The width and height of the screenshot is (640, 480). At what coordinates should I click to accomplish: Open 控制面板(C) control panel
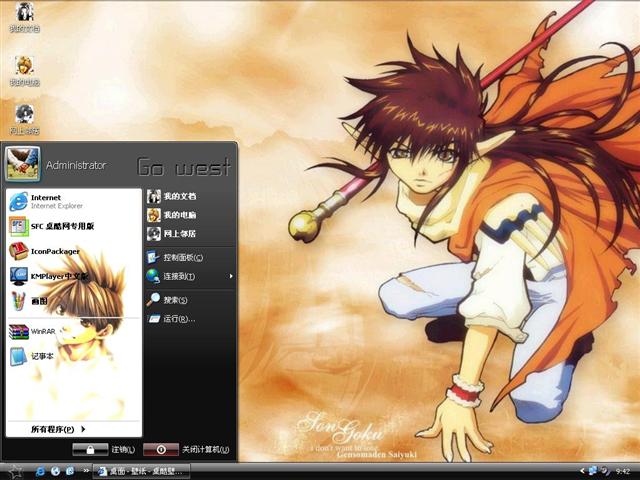[190, 258]
